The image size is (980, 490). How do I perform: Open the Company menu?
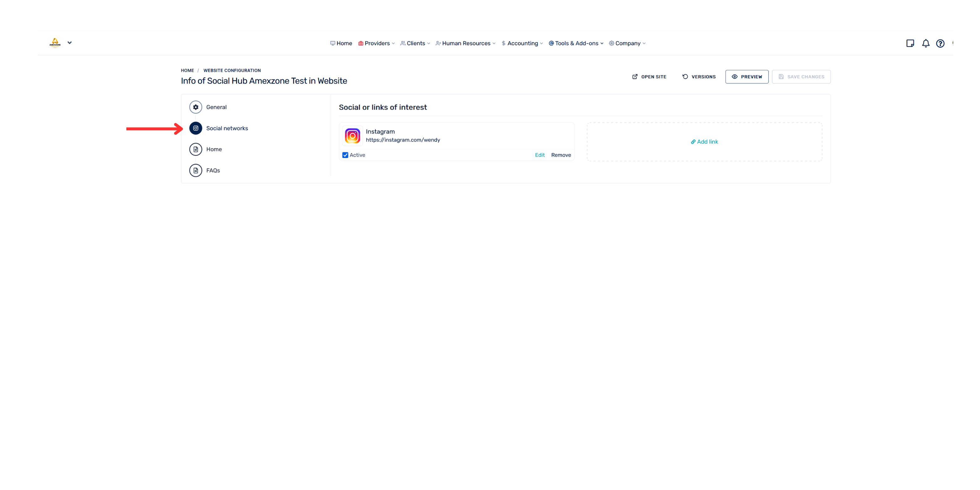627,43
